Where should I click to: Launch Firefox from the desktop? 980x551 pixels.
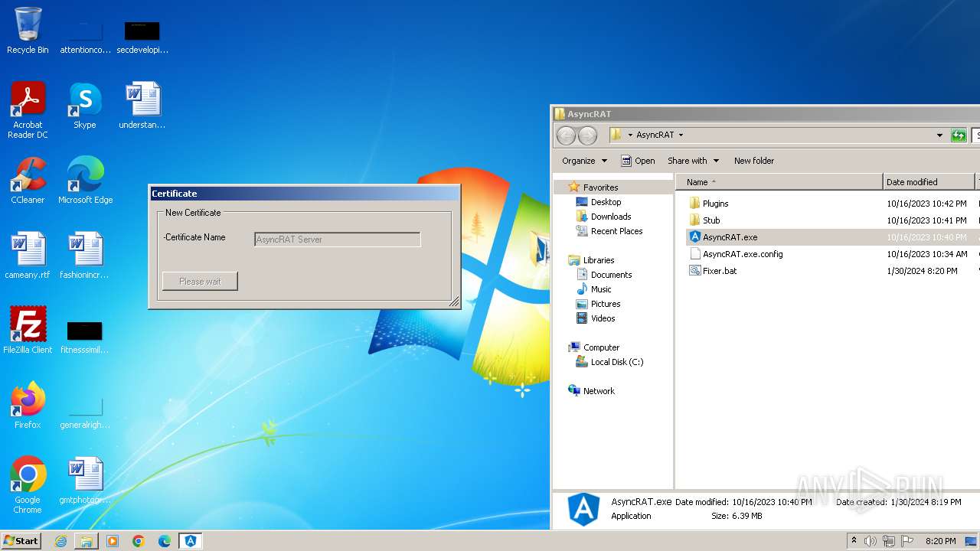28,406
